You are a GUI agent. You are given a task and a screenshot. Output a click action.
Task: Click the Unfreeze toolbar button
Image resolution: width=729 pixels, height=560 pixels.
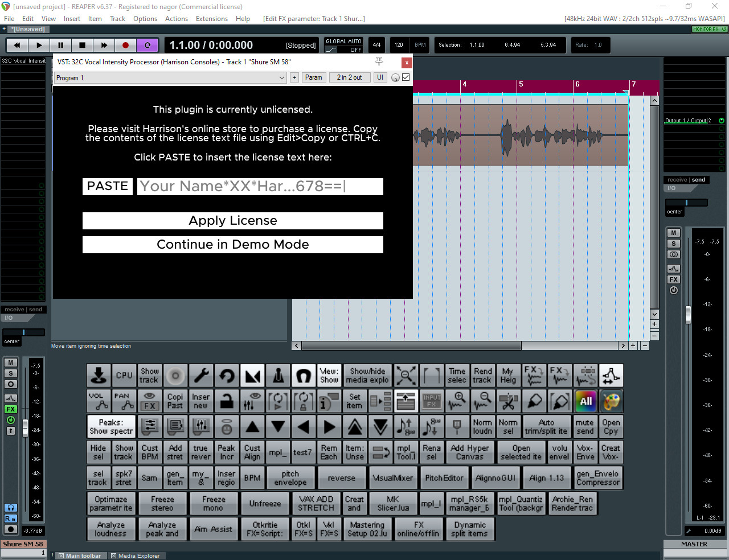pyautogui.click(x=265, y=504)
